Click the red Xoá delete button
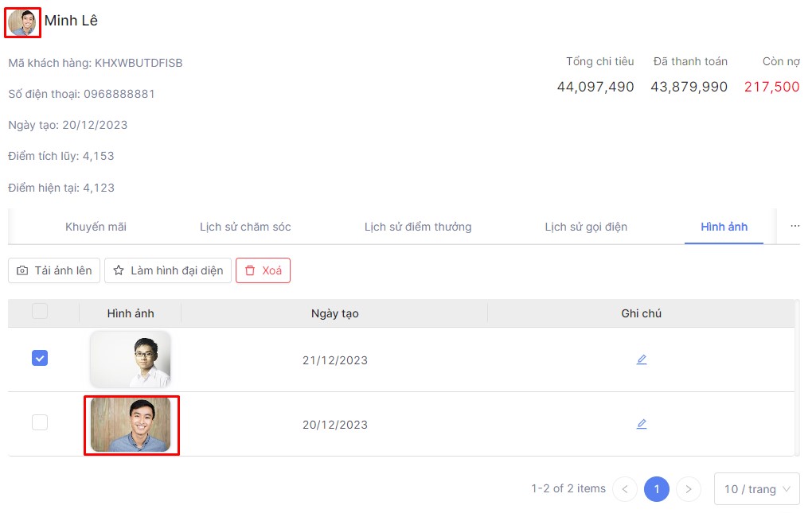Screen dimensions: 812x513 263,270
